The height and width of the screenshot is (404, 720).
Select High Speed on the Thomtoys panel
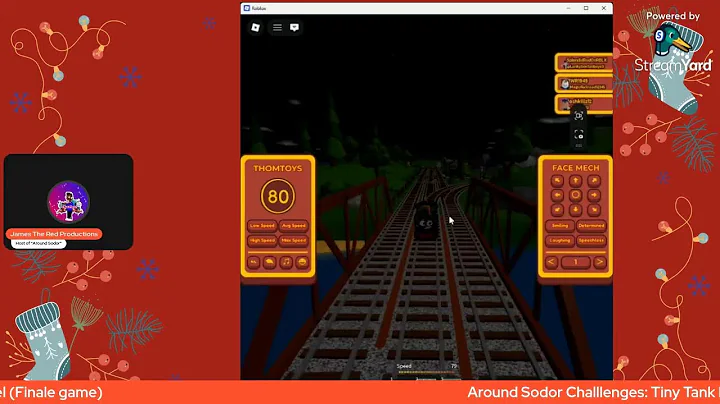262,241
